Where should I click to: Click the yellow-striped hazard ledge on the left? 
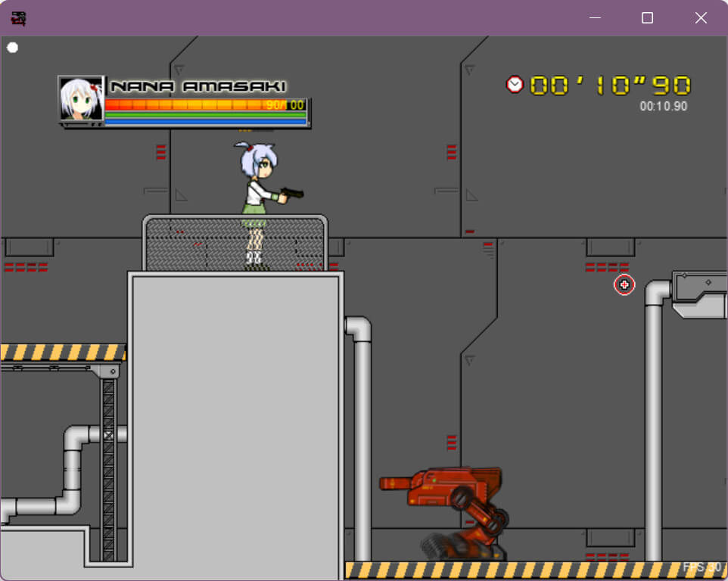tap(62, 353)
